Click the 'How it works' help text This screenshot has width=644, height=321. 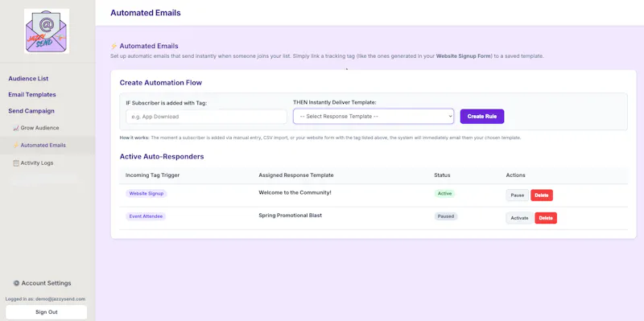point(320,138)
